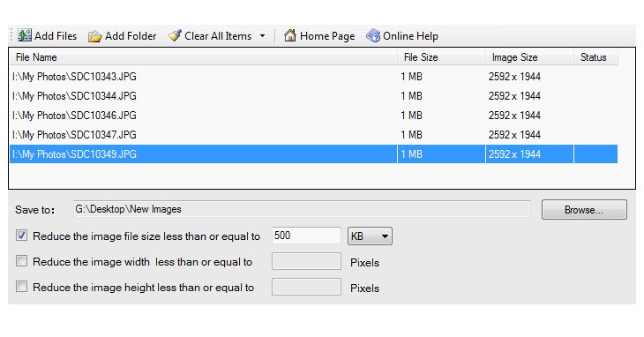The height and width of the screenshot is (337, 644).
Task: Expand the Clear All Items dropdown arrow
Action: [262, 36]
